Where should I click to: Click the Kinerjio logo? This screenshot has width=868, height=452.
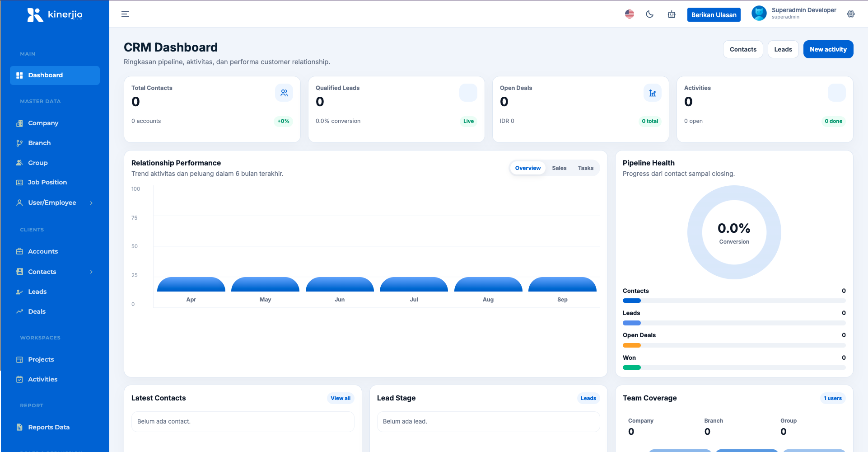[x=55, y=15]
